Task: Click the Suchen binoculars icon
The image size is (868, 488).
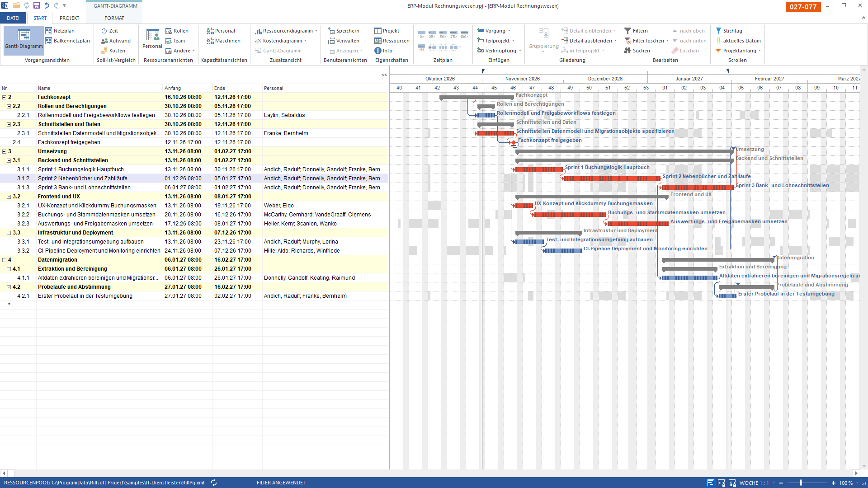Action: [627, 51]
